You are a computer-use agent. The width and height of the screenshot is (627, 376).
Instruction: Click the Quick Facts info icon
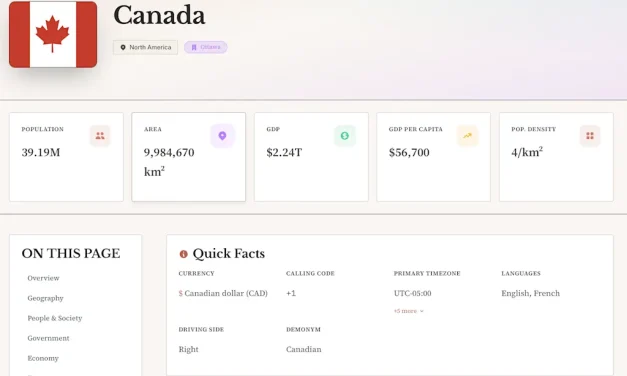[x=184, y=254]
